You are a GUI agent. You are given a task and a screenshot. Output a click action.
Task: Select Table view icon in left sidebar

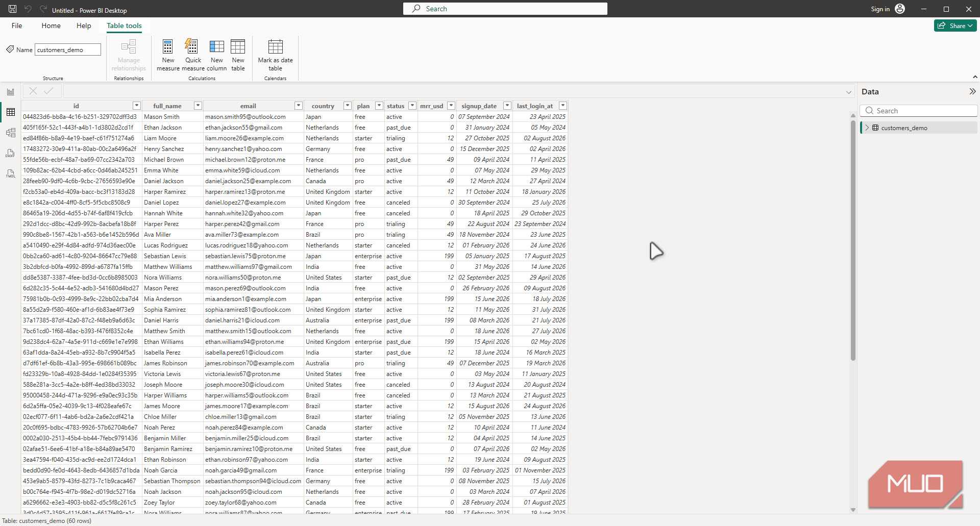click(x=11, y=112)
